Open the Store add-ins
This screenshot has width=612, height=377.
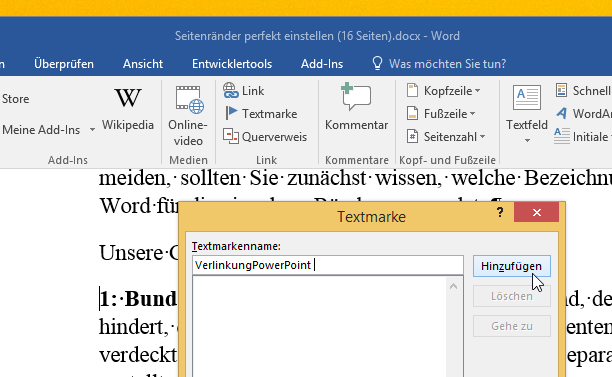(15, 99)
